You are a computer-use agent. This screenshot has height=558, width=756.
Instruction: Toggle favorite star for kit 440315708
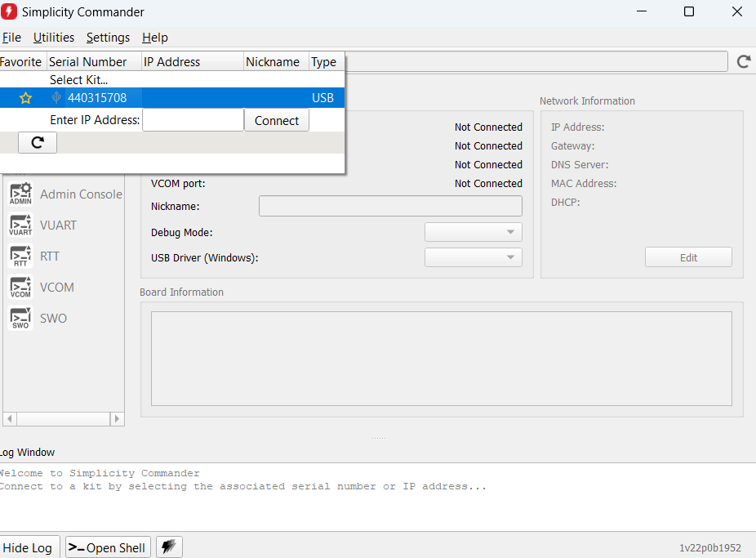tap(25, 98)
